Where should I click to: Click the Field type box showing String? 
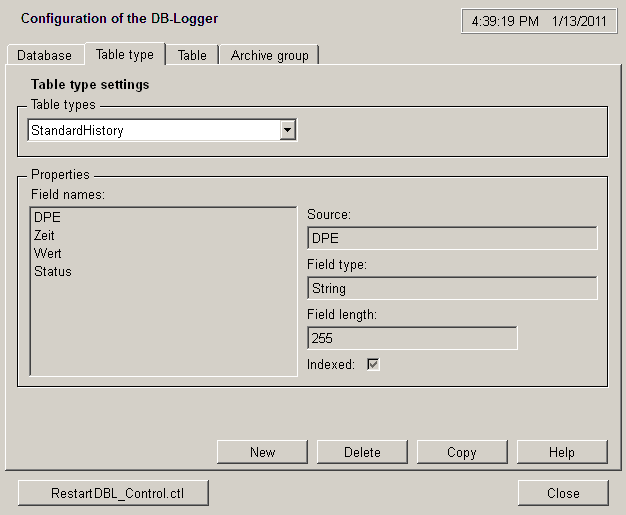point(451,288)
